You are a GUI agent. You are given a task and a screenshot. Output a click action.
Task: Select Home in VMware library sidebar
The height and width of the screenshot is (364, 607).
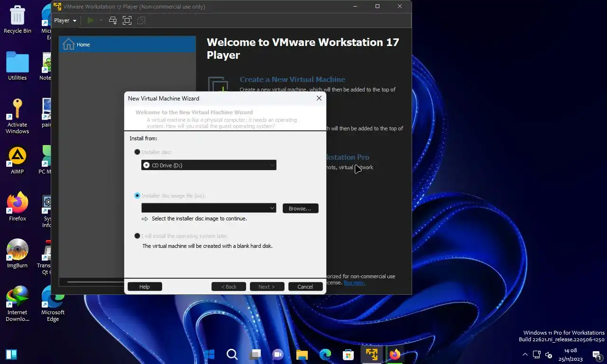tap(127, 45)
